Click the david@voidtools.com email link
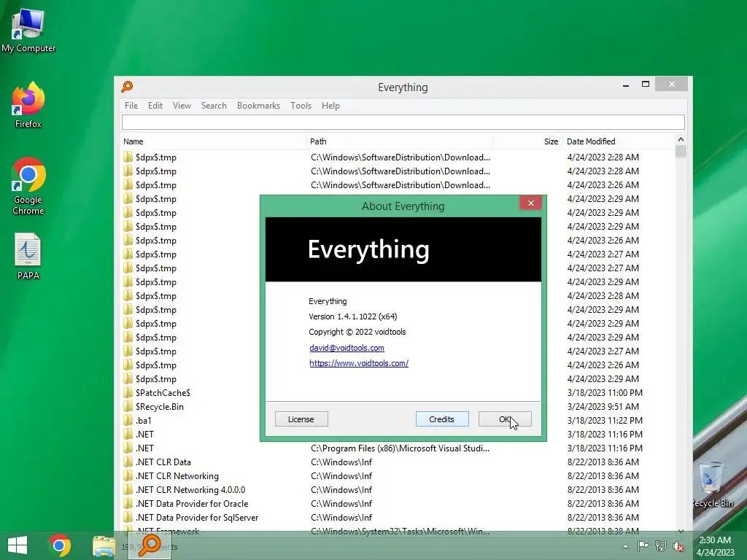The width and height of the screenshot is (747, 560). [347, 348]
